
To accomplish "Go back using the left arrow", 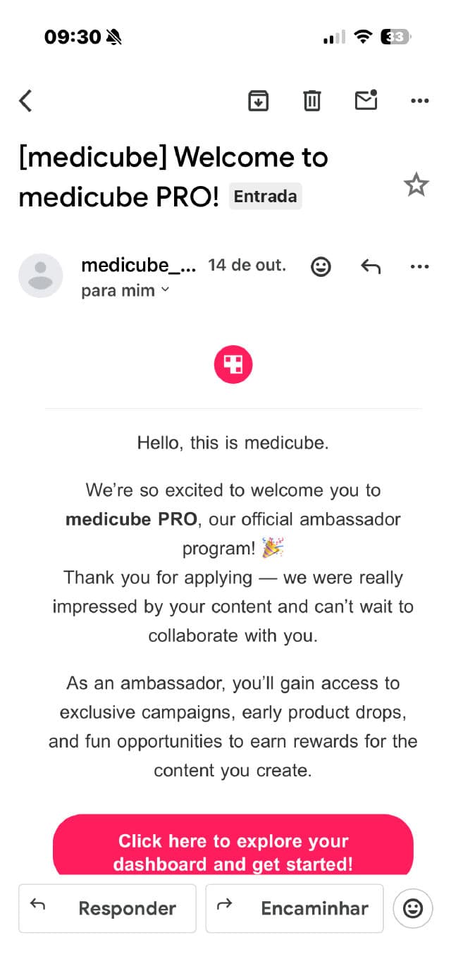I will (x=26, y=101).
